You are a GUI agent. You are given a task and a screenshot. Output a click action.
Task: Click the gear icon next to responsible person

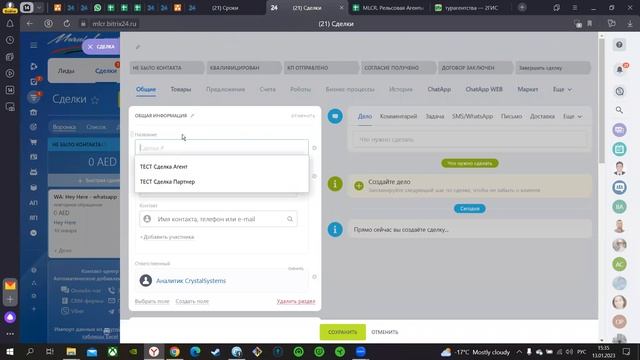[x=314, y=277]
